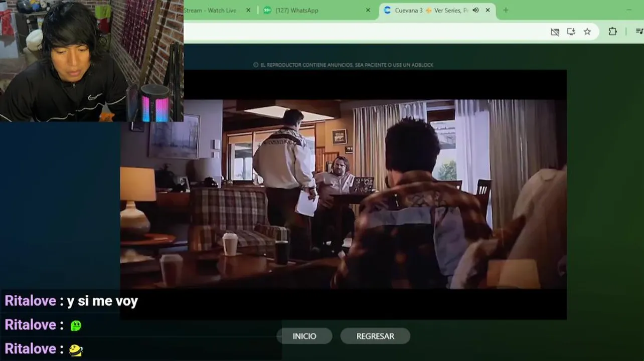Minimize the browser window
The height and width of the screenshot is (361, 644).
pyautogui.click(x=629, y=11)
